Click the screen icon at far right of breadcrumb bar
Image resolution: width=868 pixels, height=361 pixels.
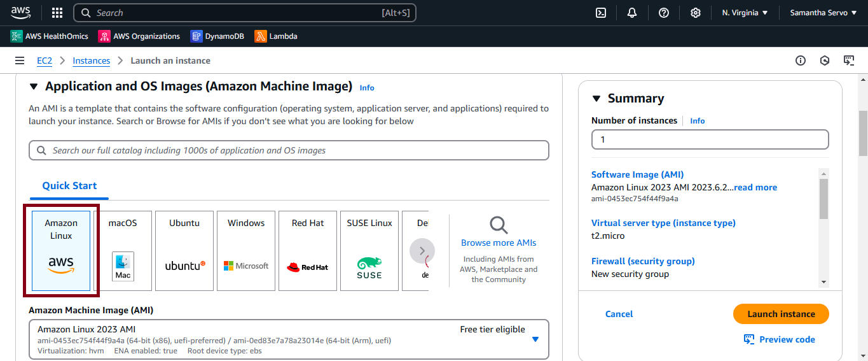click(x=849, y=60)
